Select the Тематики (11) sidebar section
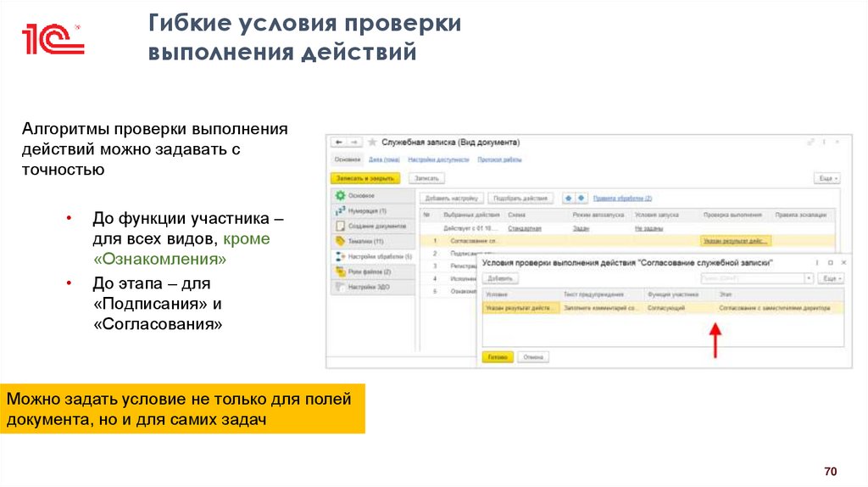The width and height of the screenshot is (868, 487). click(x=373, y=241)
